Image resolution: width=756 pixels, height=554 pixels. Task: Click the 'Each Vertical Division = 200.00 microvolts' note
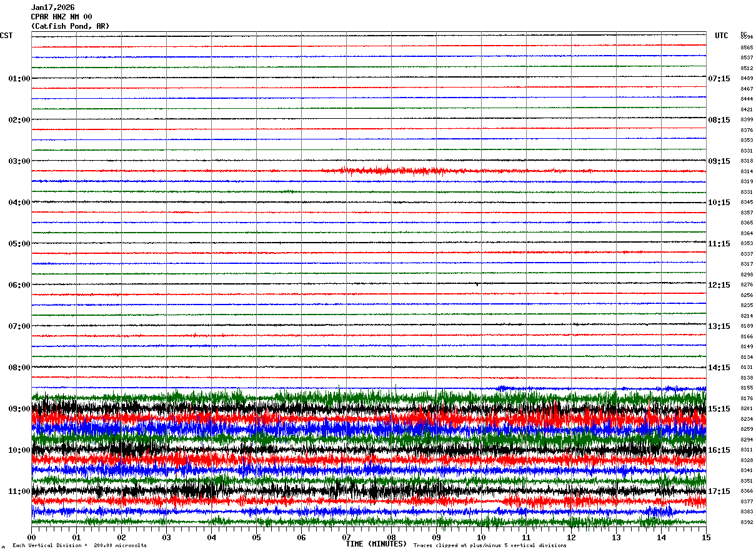[79, 545]
